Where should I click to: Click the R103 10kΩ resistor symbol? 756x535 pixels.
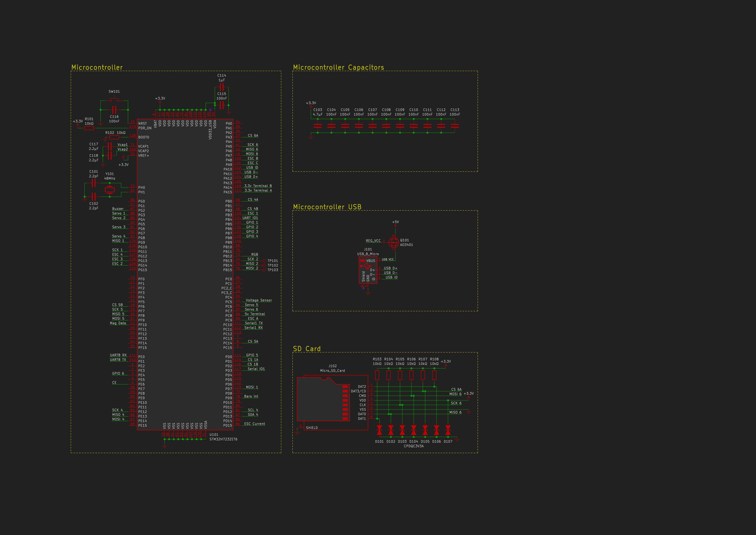pos(377,375)
